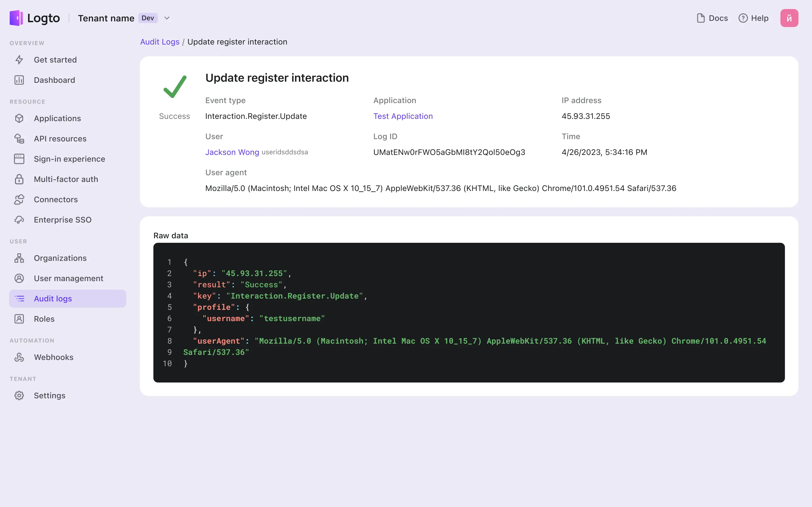Select Settings tenant menu item
812x507 pixels.
(x=49, y=395)
